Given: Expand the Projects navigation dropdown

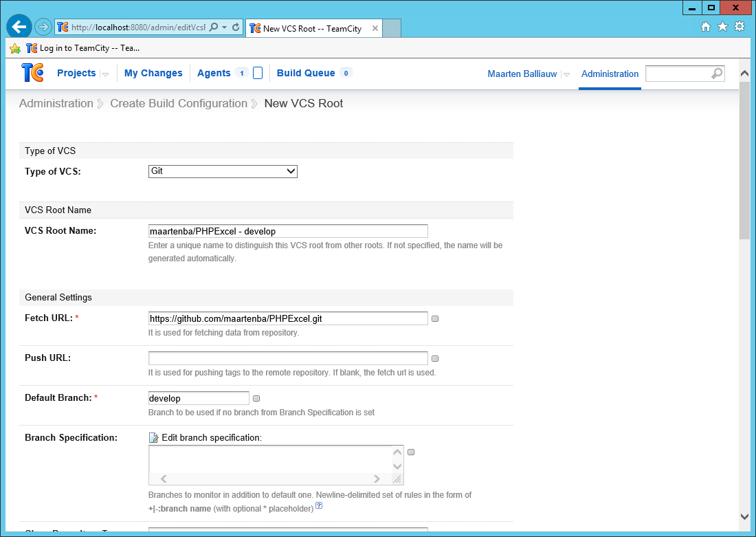Looking at the screenshot, I should [x=105, y=74].
